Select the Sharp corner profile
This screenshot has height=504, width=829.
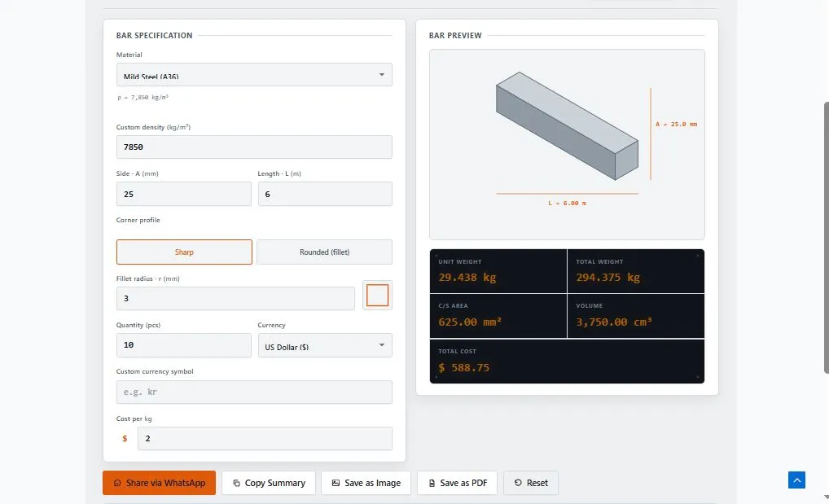pyautogui.click(x=184, y=252)
